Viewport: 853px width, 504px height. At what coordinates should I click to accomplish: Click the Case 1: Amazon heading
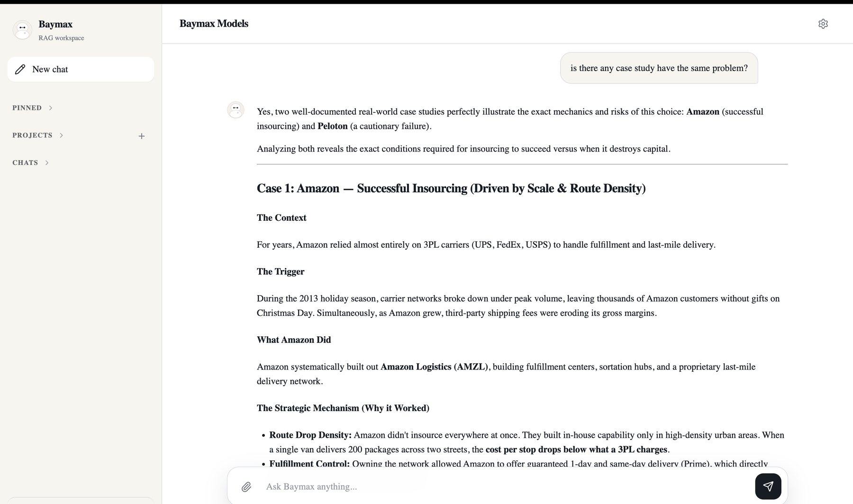click(451, 189)
